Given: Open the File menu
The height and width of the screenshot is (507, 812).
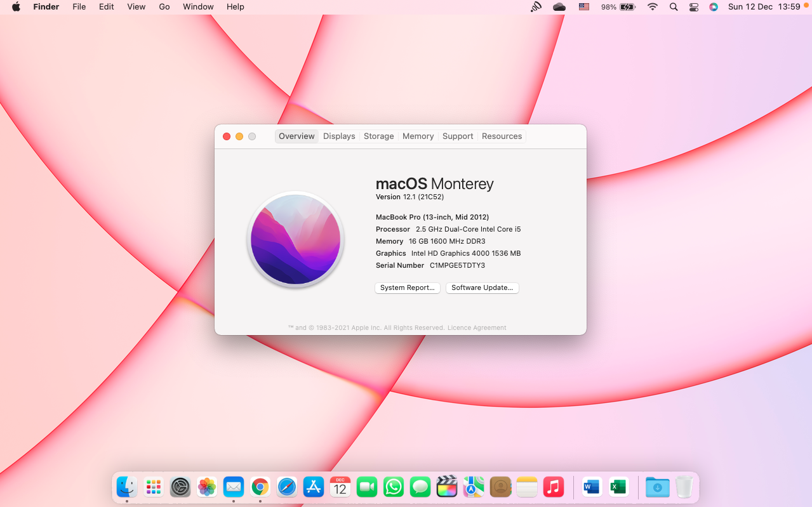Looking at the screenshot, I should point(79,7).
